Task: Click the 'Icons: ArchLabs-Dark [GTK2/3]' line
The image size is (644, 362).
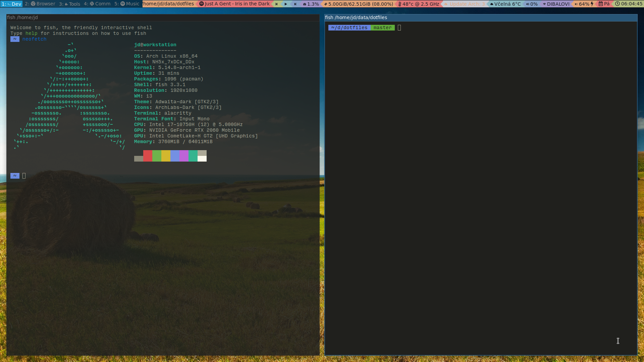Action: coord(178,108)
